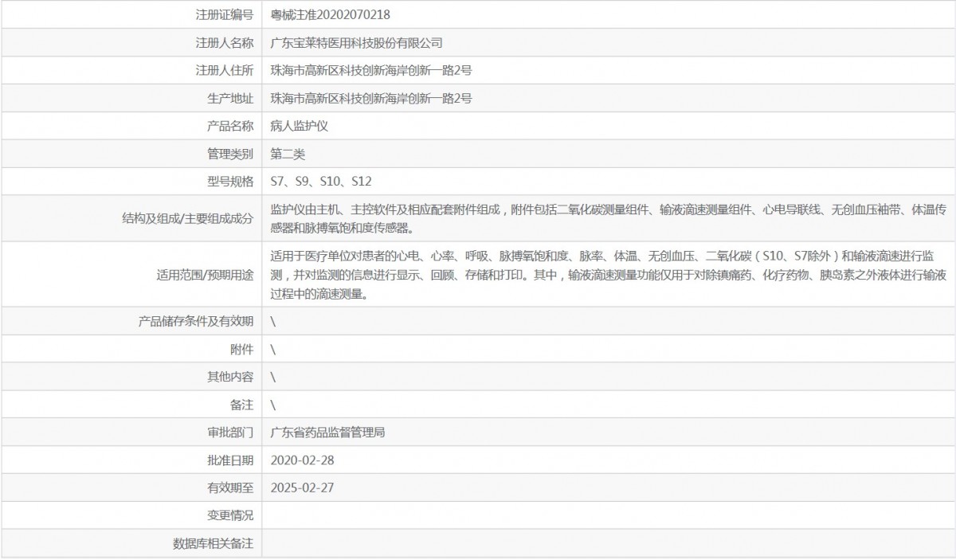This screenshot has height=560, width=956.
Task: Click the label 附件
Action: pos(241,349)
